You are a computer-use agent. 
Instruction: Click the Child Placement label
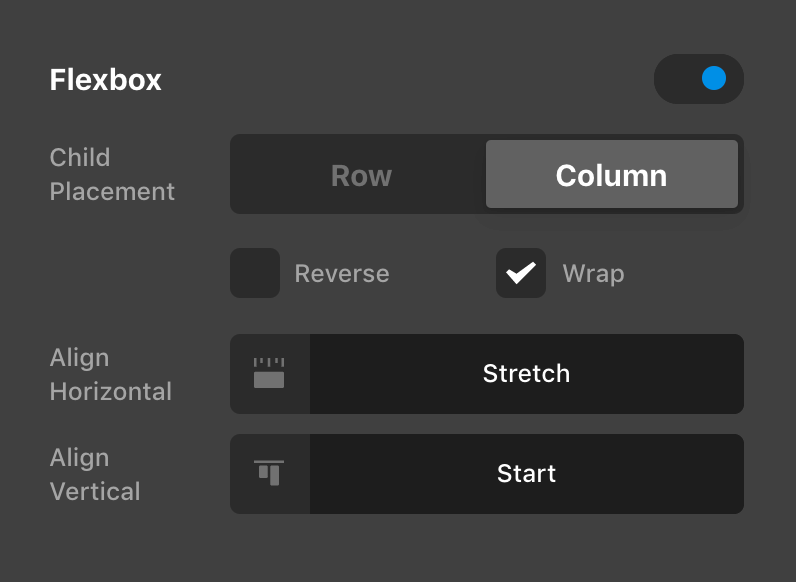pyautogui.click(x=112, y=175)
